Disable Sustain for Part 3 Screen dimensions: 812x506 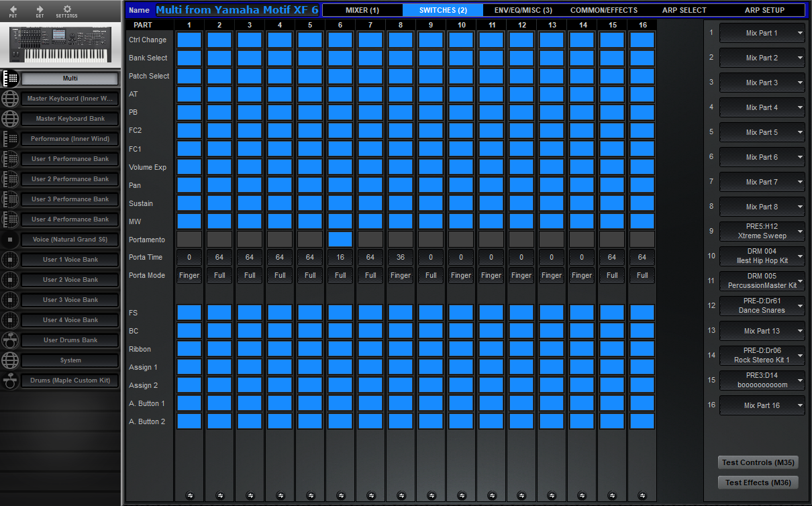click(249, 203)
